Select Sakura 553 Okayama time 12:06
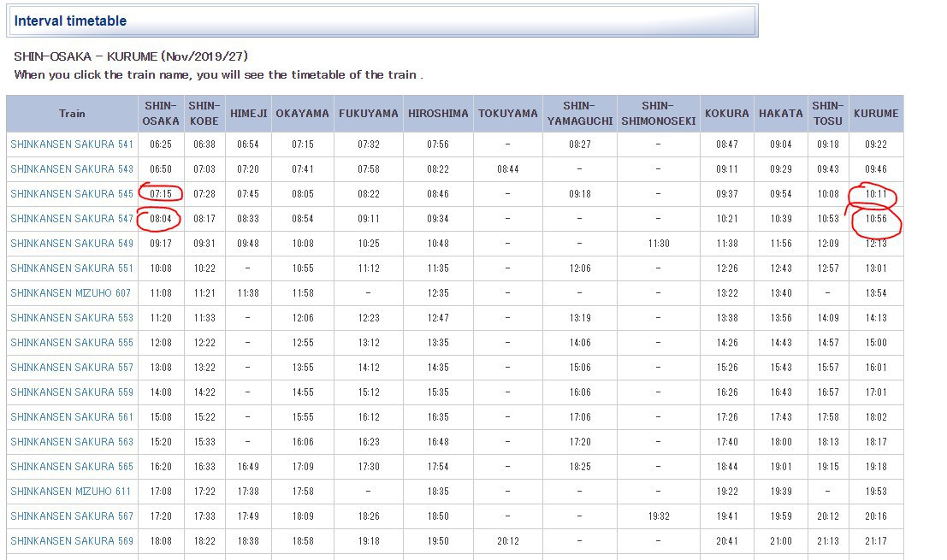Viewport: 947px width, 560px height. tap(303, 317)
